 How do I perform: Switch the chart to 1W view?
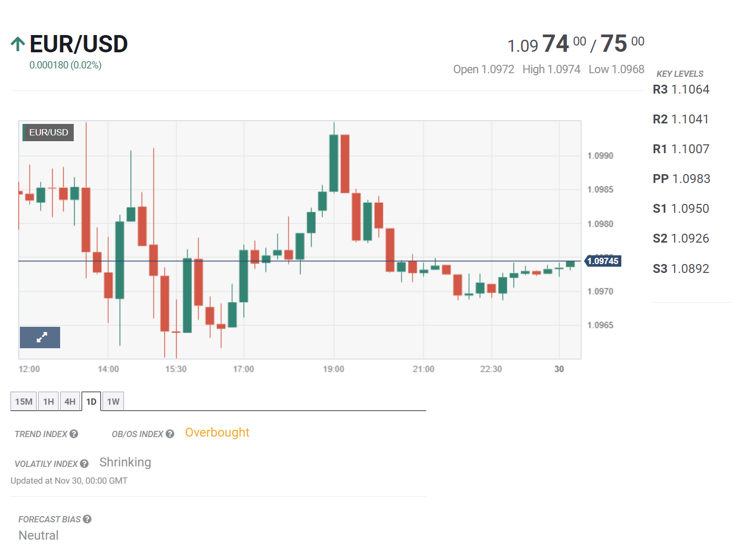[113, 402]
